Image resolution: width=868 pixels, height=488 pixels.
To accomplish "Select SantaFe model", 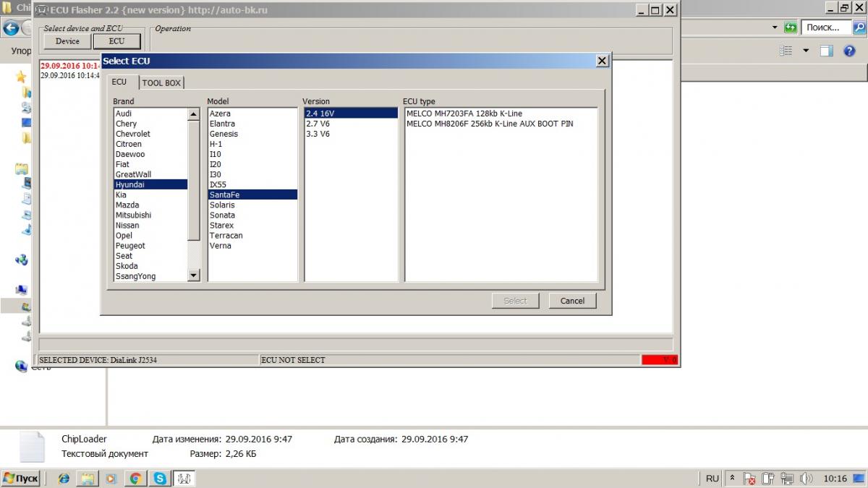I will point(252,194).
